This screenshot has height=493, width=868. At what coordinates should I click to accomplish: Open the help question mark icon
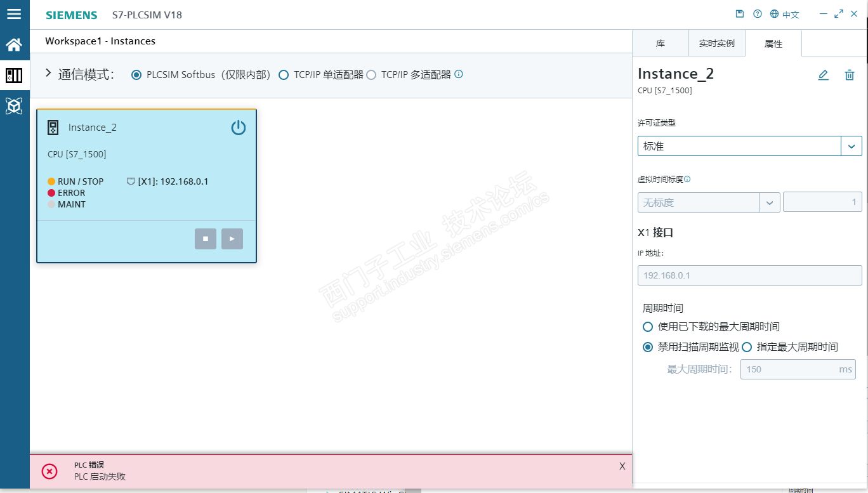coord(757,14)
